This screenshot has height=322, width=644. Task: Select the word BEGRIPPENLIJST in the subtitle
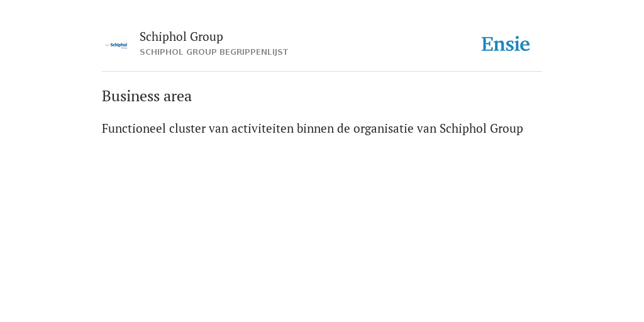tap(254, 52)
